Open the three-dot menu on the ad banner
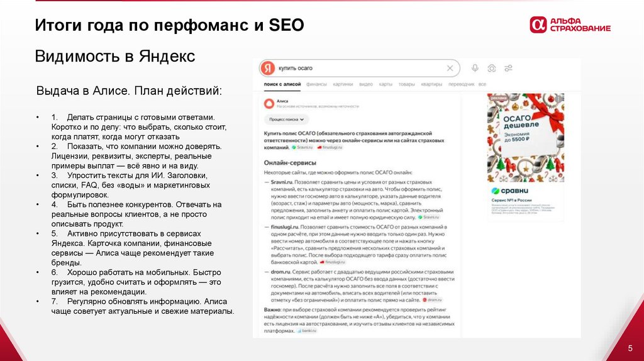Image resolution: width=644 pixels, height=361 pixels. 559,99
